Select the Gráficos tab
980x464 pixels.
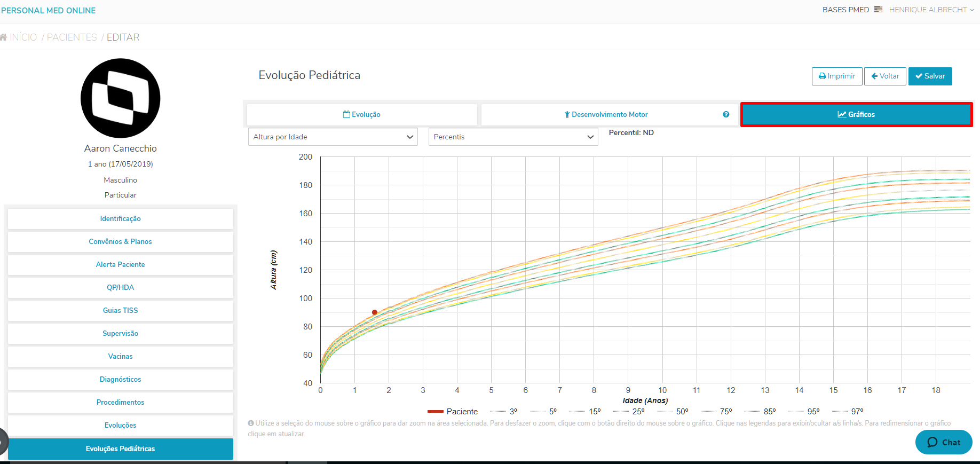(856, 114)
